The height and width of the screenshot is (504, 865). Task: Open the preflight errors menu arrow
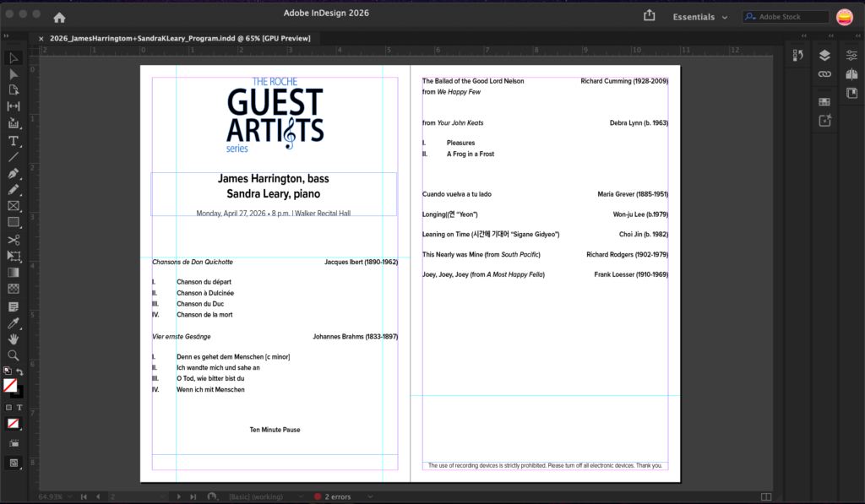(370, 497)
